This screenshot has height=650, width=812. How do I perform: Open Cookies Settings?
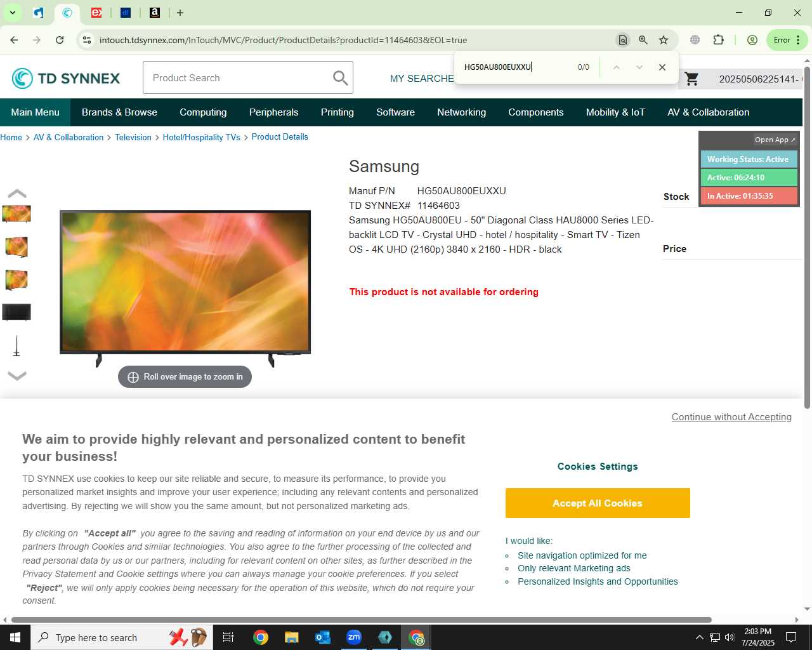point(598,467)
